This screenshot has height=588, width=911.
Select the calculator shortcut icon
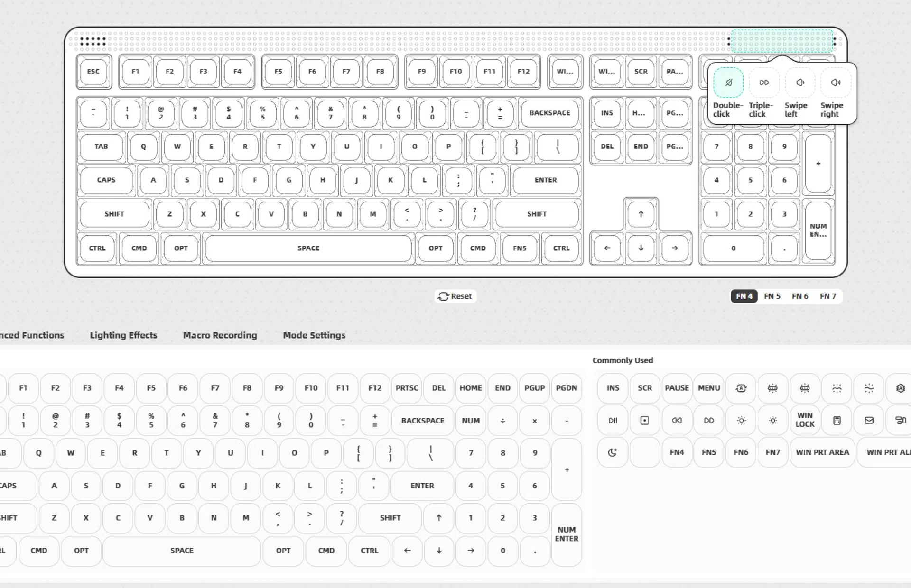(836, 420)
